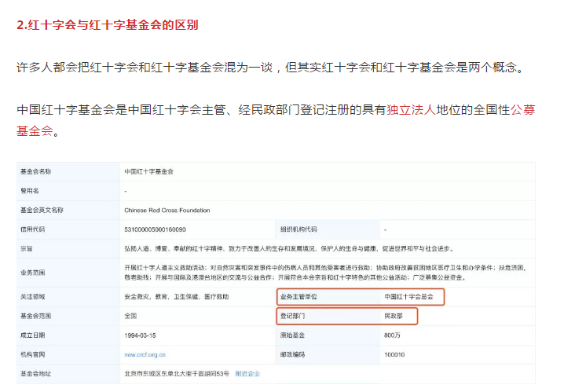This screenshot has width=564, height=392.
Task: Click the 组织机构代码 label
Action: coord(298,229)
